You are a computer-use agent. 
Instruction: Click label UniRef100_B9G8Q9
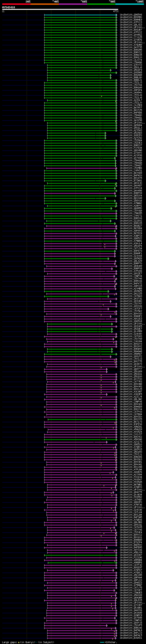(x=131, y=75)
